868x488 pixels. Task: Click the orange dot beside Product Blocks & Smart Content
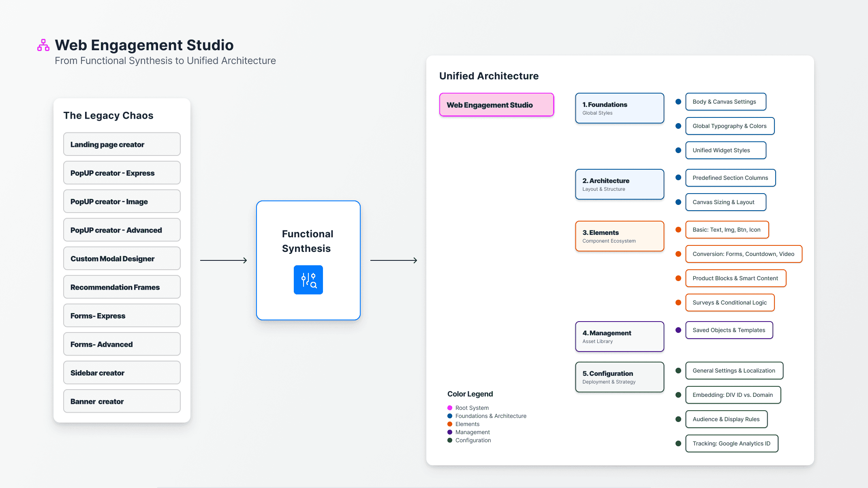click(x=678, y=278)
